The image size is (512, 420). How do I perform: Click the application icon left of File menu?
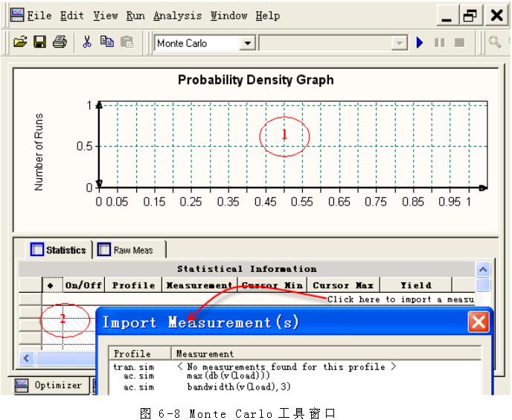point(17,15)
